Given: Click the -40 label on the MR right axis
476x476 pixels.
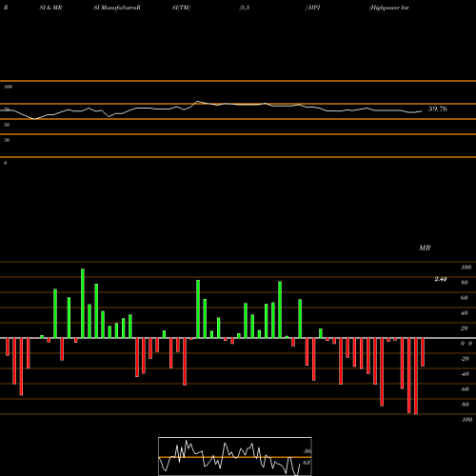Looking at the screenshot, I should [x=465, y=374].
